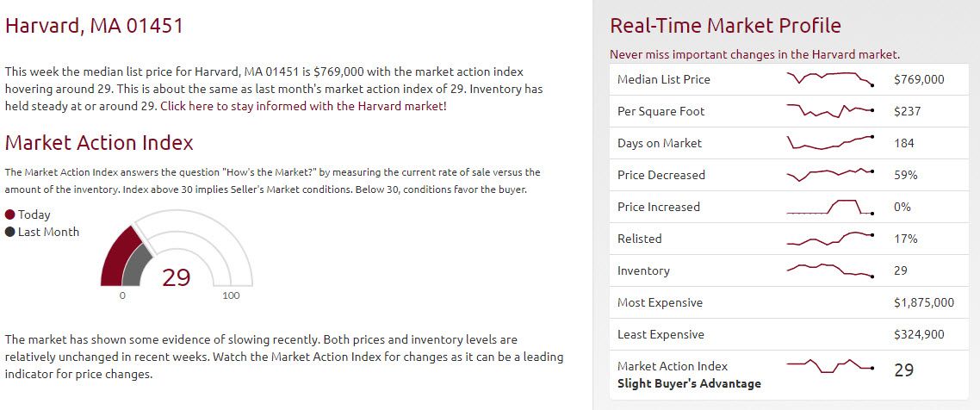Click the Market Action Index sparkline
The image size is (980, 410).
point(830,366)
